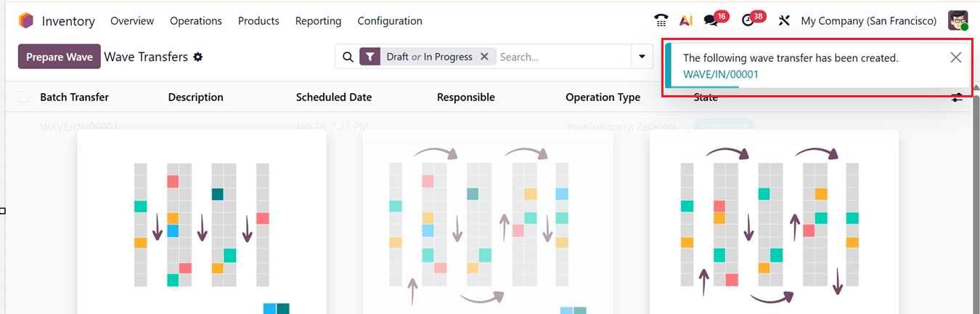The image size is (980, 314).
Task: Open the Configuration menu
Action: (390, 21)
